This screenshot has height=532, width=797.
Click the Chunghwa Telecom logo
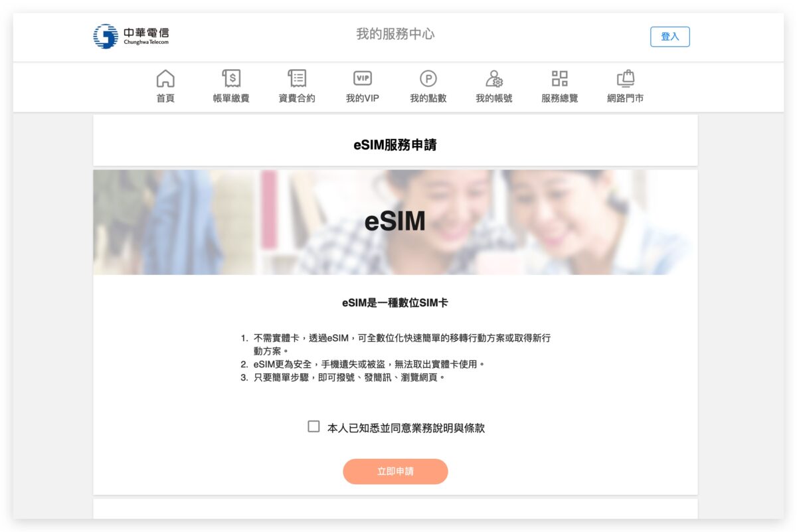pos(131,36)
